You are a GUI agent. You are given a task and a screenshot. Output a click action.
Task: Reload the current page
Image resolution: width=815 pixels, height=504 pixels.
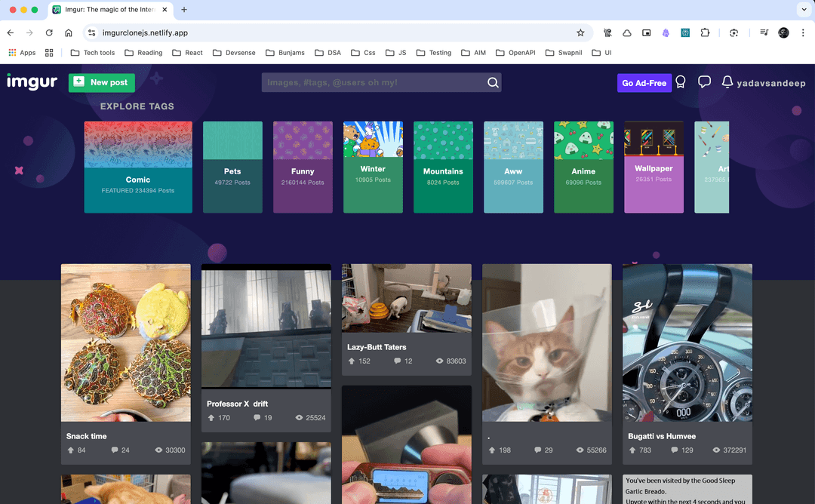tap(49, 32)
